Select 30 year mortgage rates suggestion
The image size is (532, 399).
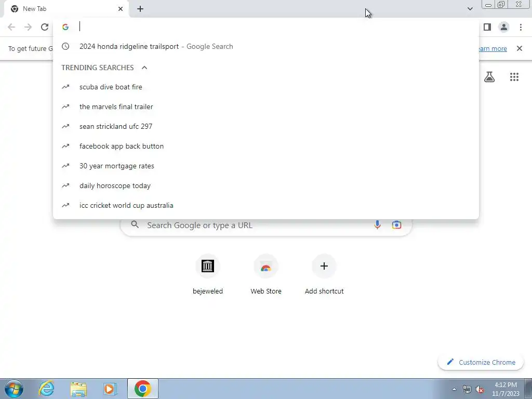266,166
